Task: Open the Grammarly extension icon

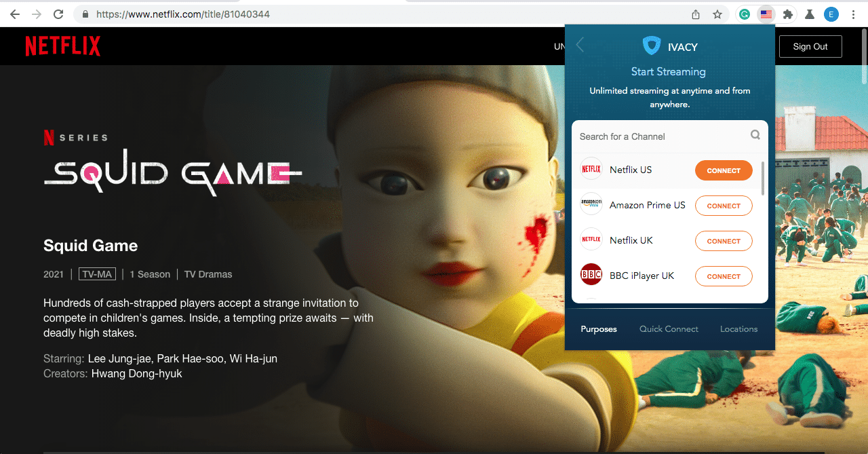Action: click(745, 14)
